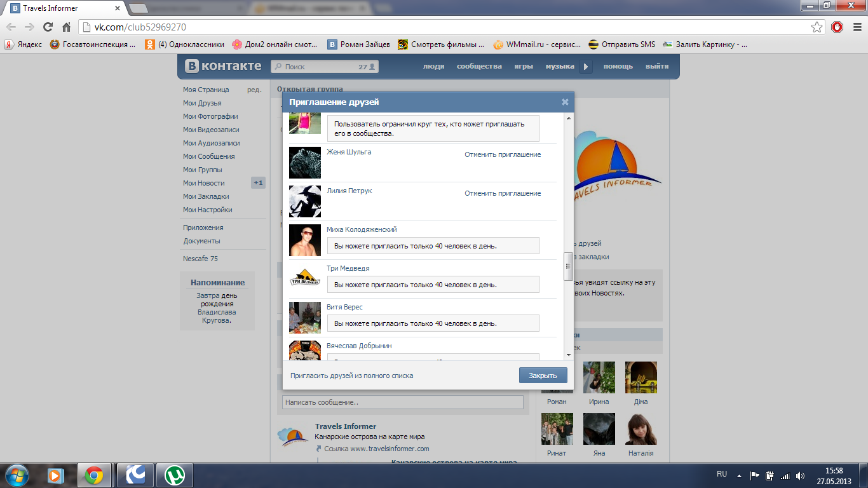Image resolution: width=868 pixels, height=488 pixels.
Task: Click browser home icon
Action: pos(66,27)
